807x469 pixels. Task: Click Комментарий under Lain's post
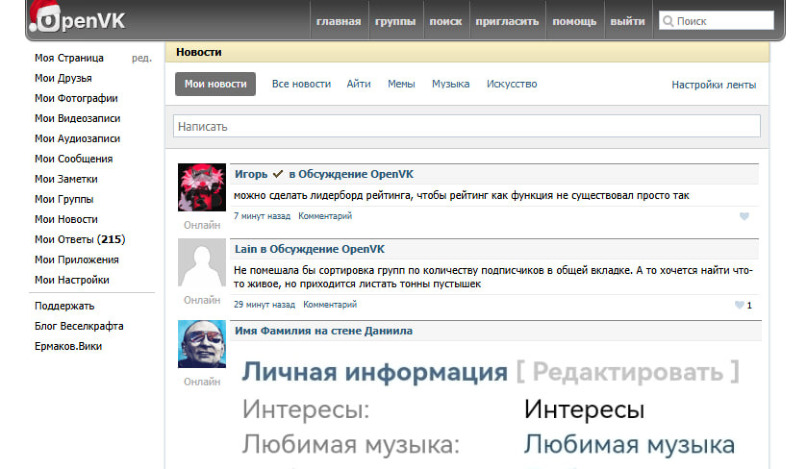click(x=330, y=305)
